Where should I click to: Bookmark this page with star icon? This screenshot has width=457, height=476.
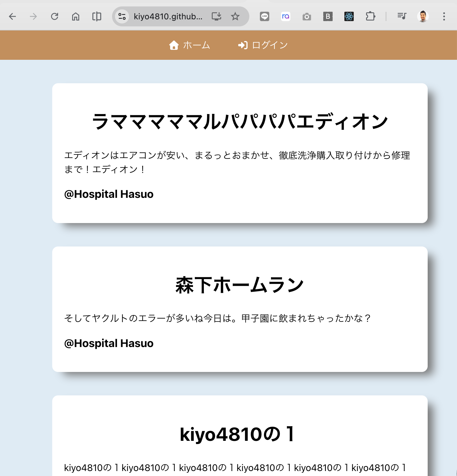point(235,16)
